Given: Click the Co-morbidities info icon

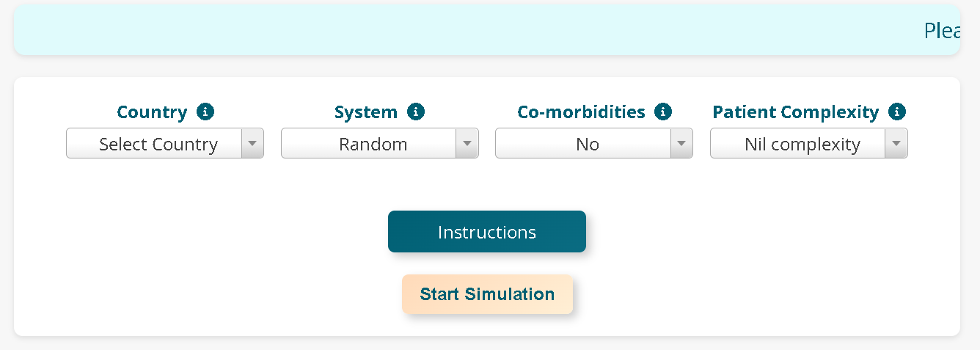Looking at the screenshot, I should click(663, 112).
